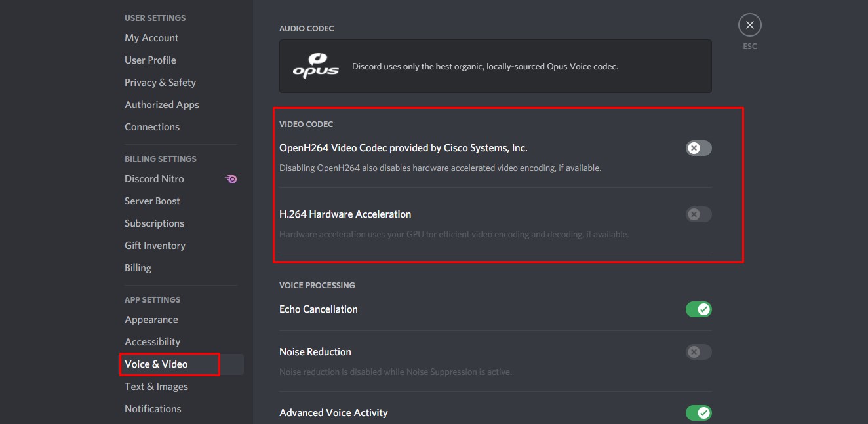Disable Advanced Voice Activity
Viewport: 868px width, 424px height.
click(698, 412)
